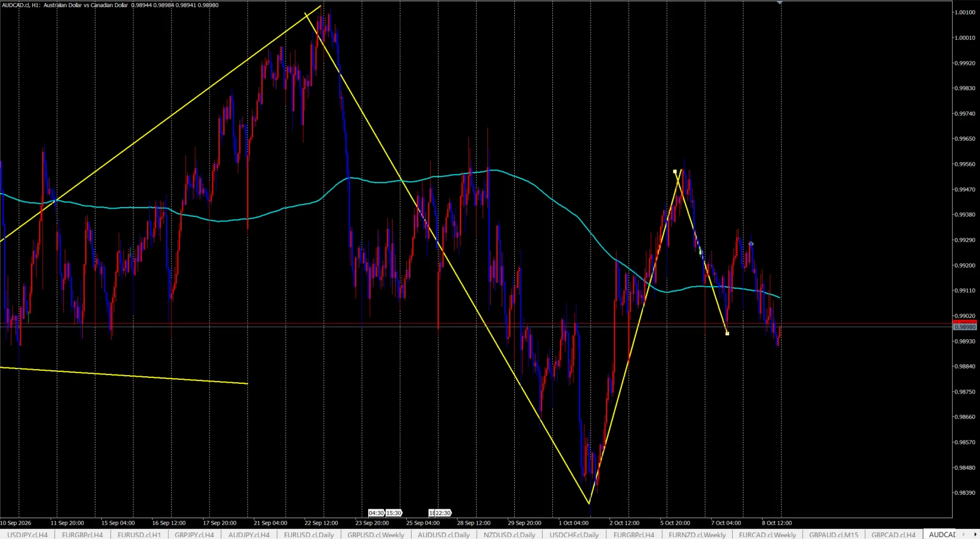Click the tab scroll right arrow

(976, 535)
